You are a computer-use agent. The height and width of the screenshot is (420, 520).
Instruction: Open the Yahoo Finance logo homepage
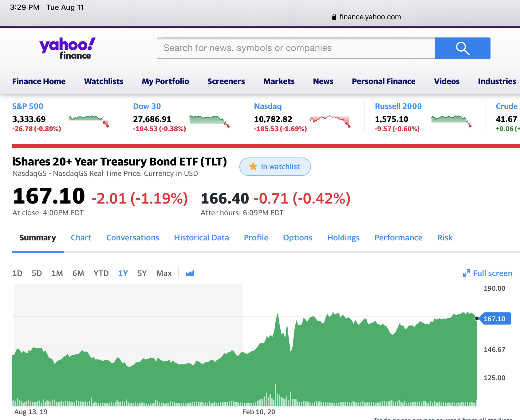click(67, 48)
